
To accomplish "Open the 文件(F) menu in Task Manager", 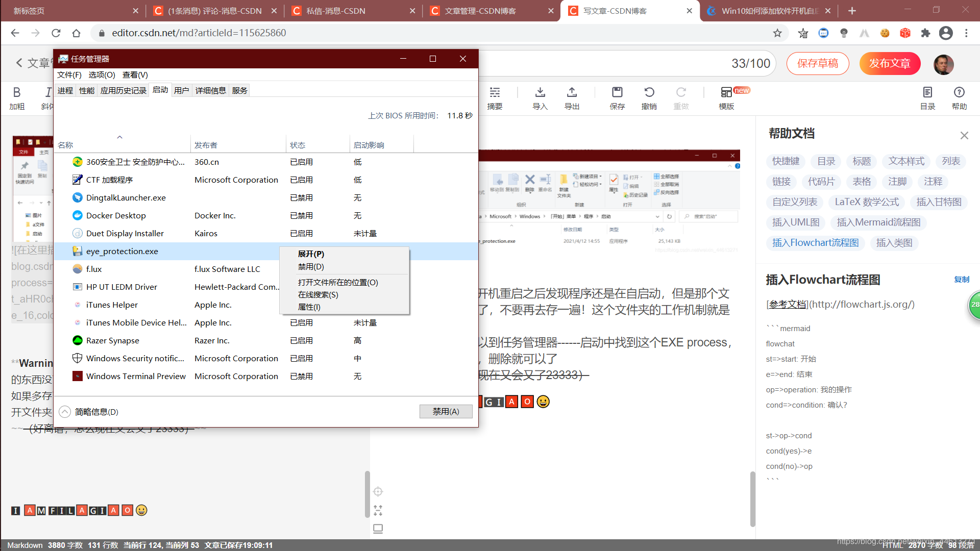I will tap(69, 74).
